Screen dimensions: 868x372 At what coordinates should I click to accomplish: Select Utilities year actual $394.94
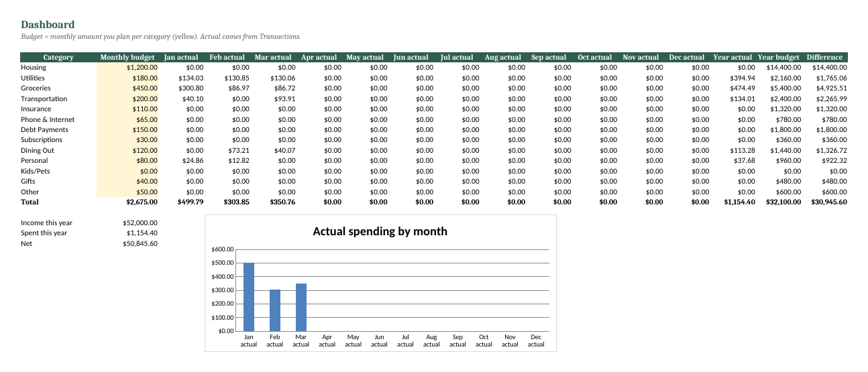pos(743,78)
